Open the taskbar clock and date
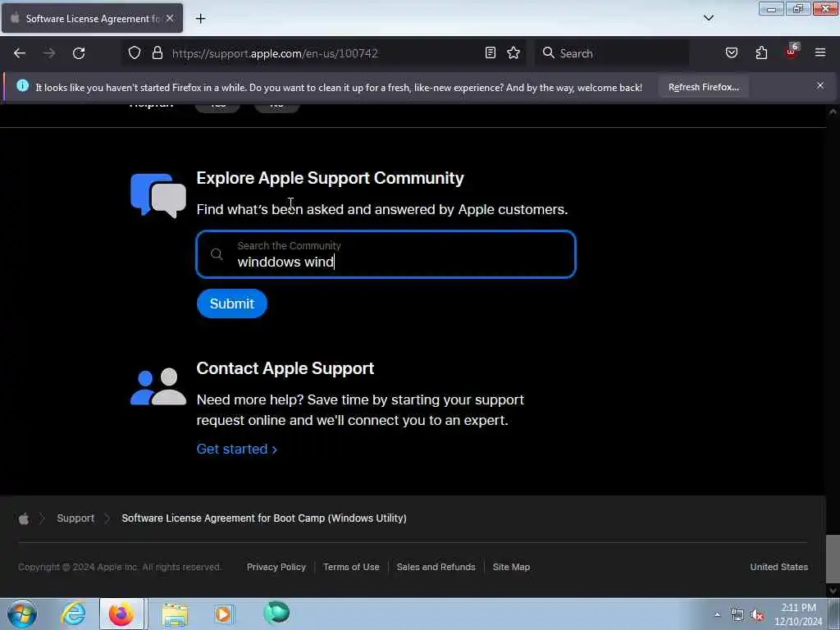This screenshot has width=840, height=630. 798,614
